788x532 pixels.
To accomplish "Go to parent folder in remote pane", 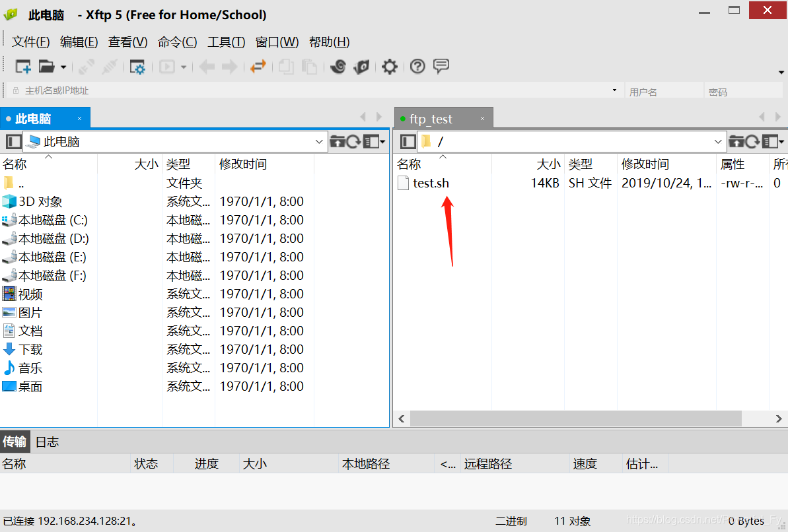I will (736, 142).
